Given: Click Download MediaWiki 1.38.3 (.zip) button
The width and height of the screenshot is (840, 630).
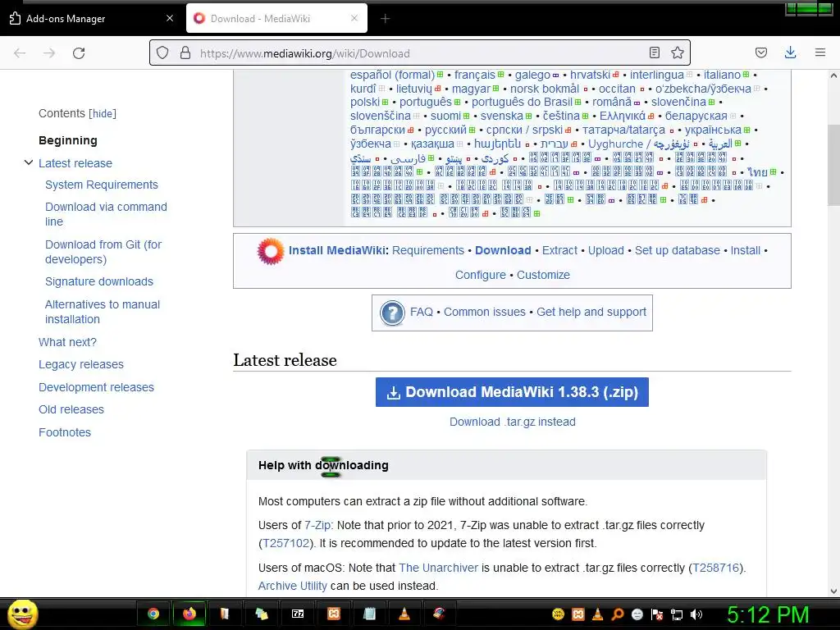Looking at the screenshot, I should 512,392.
